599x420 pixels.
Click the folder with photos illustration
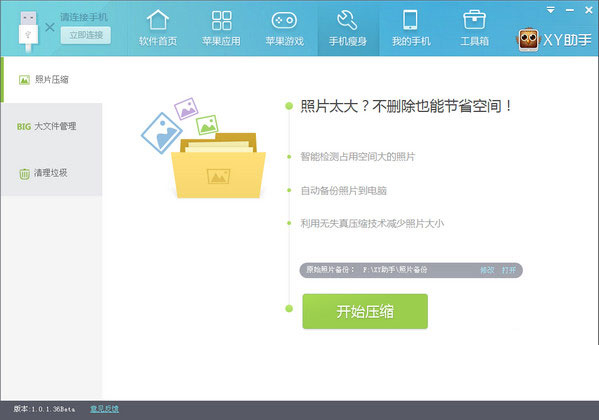coord(203,148)
